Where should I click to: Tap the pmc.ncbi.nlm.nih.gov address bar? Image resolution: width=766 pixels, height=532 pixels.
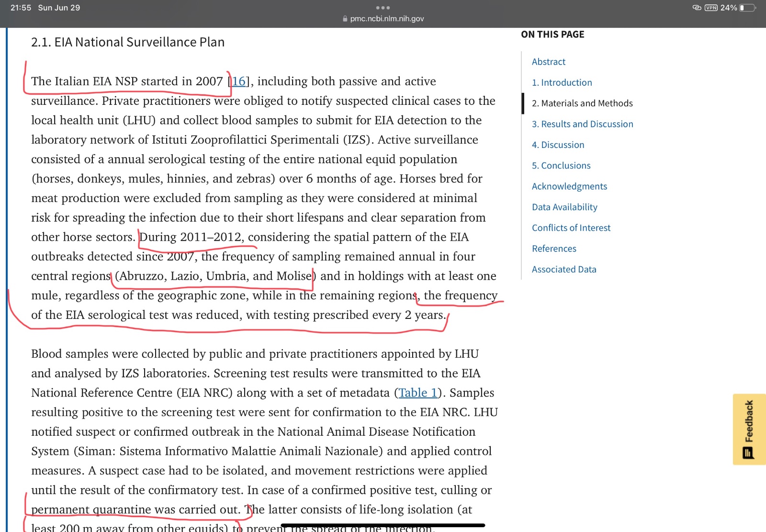click(x=383, y=19)
